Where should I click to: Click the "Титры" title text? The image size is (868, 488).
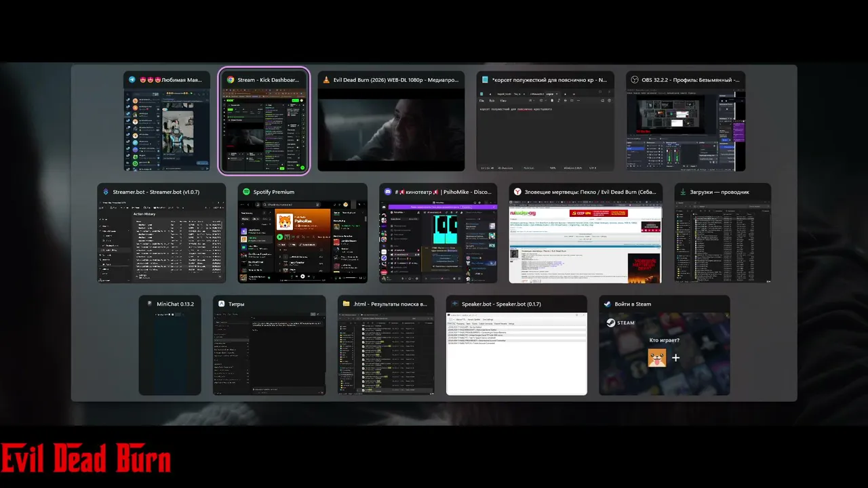coord(237,304)
